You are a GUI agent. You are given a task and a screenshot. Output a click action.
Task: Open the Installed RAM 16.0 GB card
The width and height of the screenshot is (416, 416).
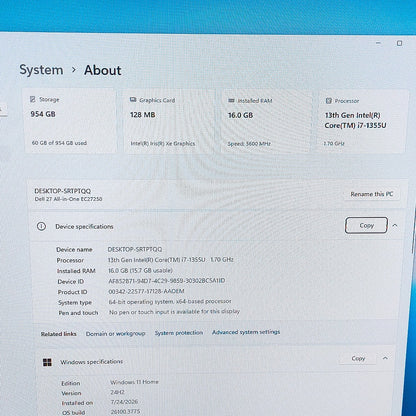pyautogui.click(x=266, y=121)
